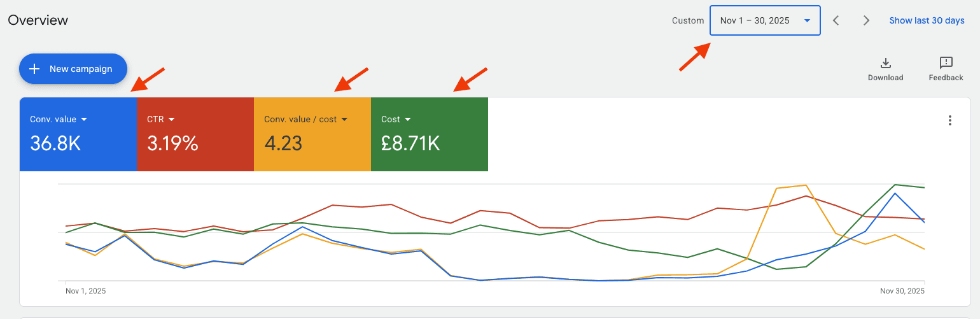Click the Custom date label

pyautogui.click(x=688, y=20)
